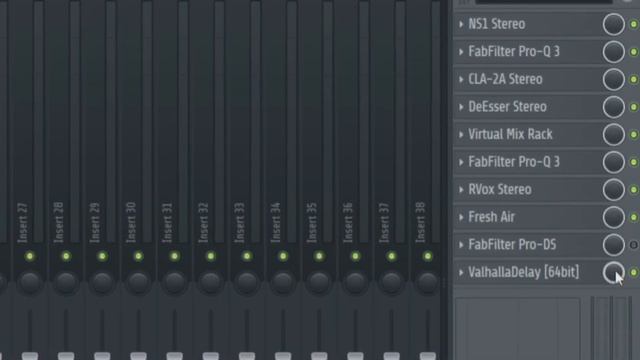Viewport: 640px width, 360px height.
Task: Toggle the Fresh Air effect enable light
Action: 634,217
